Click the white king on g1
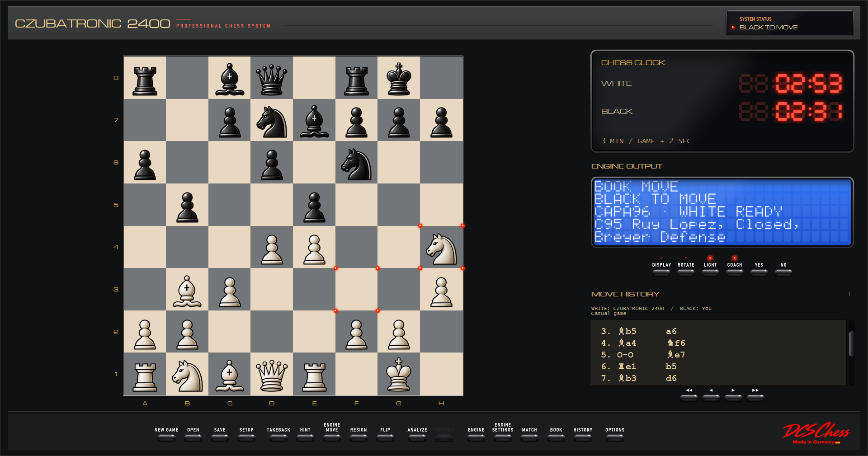 click(399, 374)
